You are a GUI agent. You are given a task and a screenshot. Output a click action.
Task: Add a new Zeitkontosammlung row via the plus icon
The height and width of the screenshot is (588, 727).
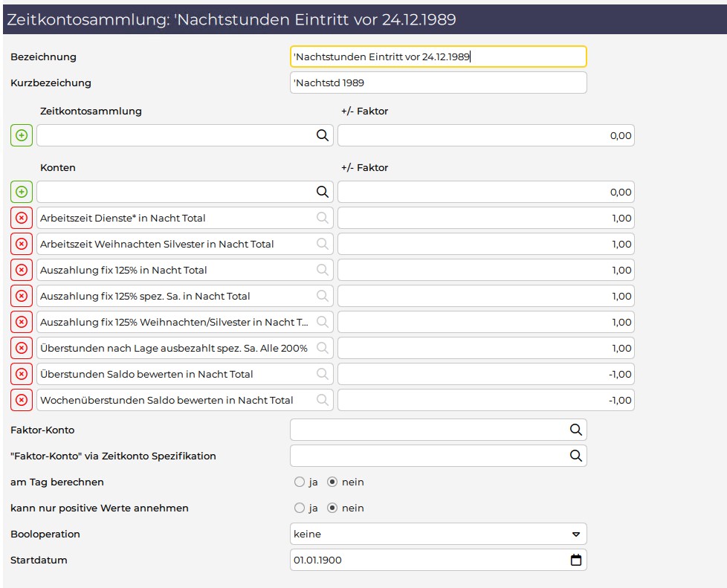pyautogui.click(x=22, y=135)
